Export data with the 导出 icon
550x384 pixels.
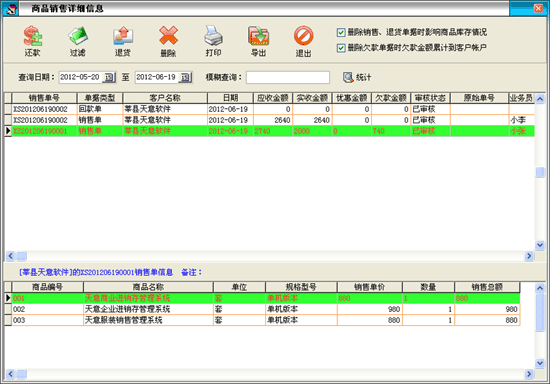259,35
